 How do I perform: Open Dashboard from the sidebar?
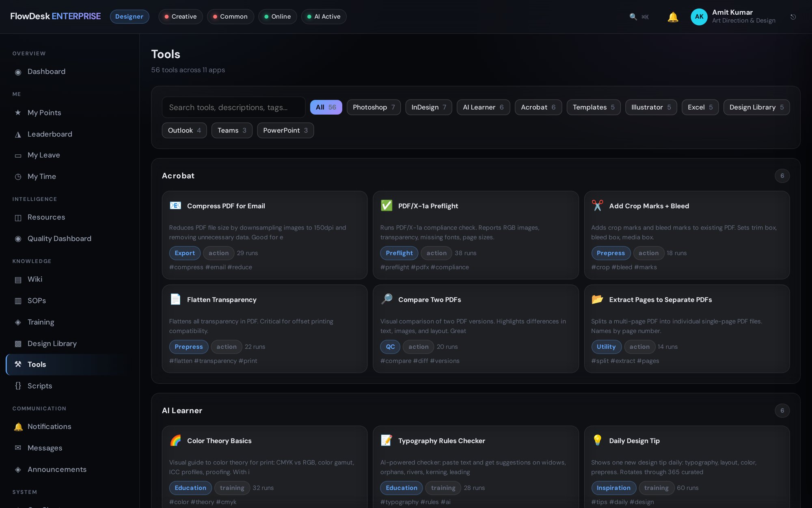[69, 72]
